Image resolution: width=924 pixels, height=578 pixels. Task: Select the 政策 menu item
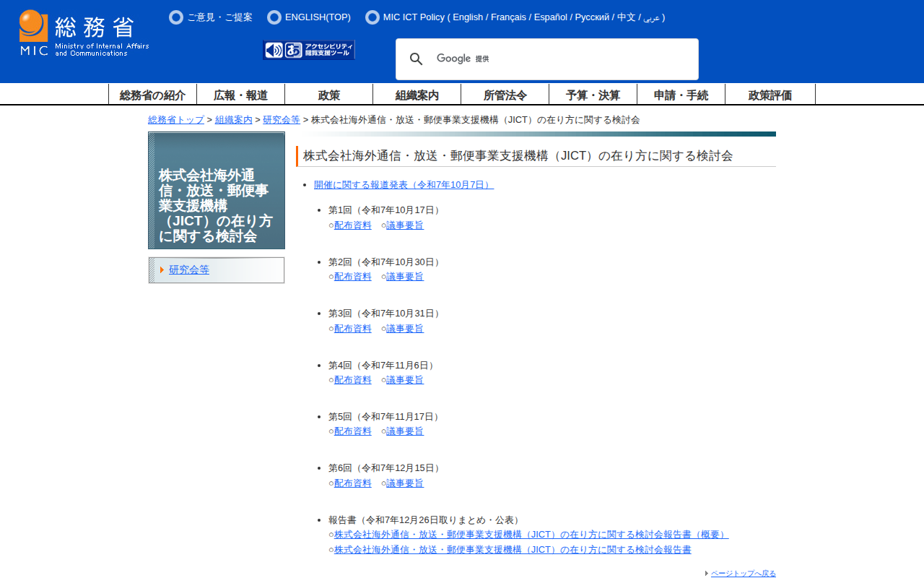(x=328, y=95)
